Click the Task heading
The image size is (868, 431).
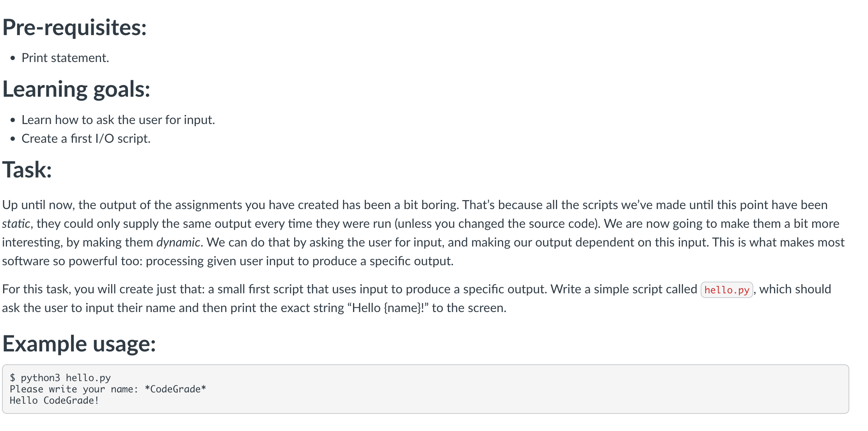click(27, 170)
